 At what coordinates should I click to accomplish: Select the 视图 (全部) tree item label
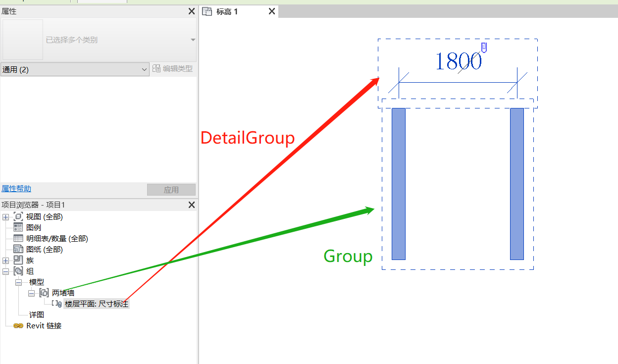click(x=45, y=216)
